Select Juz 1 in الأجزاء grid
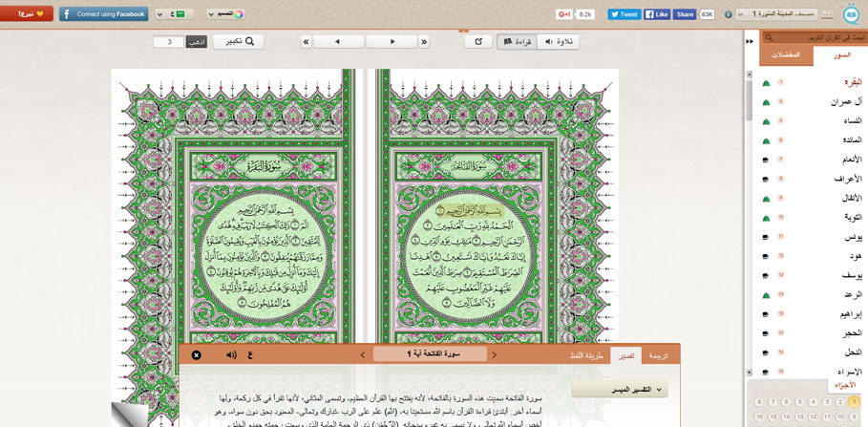Viewport: 868px width, 427px height. pyautogui.click(x=854, y=402)
